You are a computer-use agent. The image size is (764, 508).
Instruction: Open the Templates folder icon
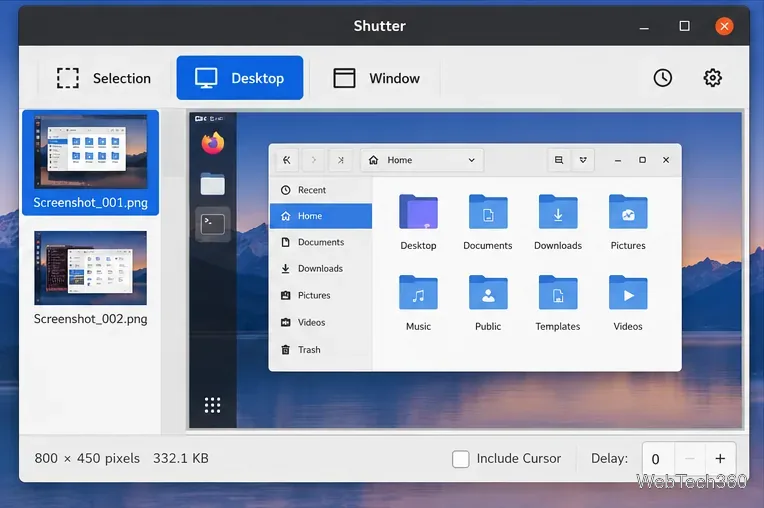tap(558, 293)
